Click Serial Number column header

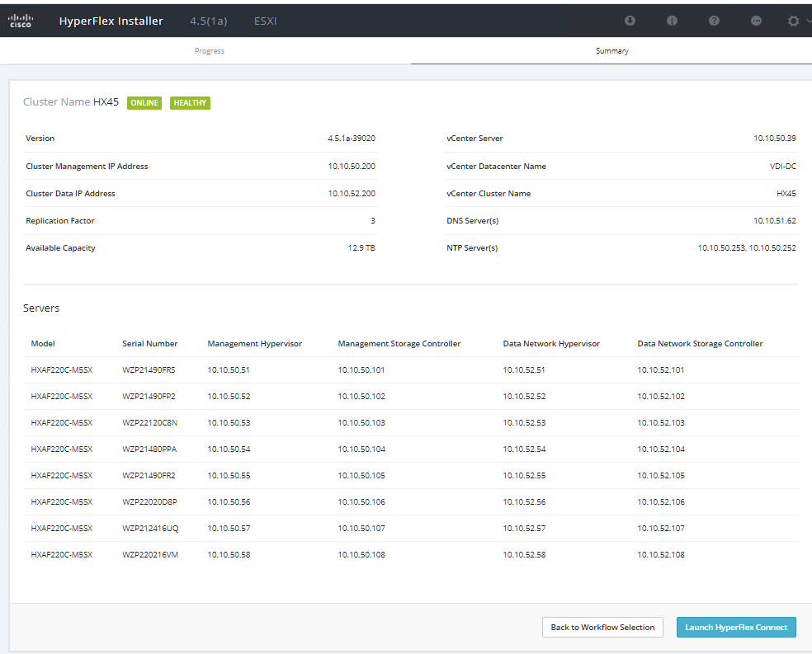point(149,344)
